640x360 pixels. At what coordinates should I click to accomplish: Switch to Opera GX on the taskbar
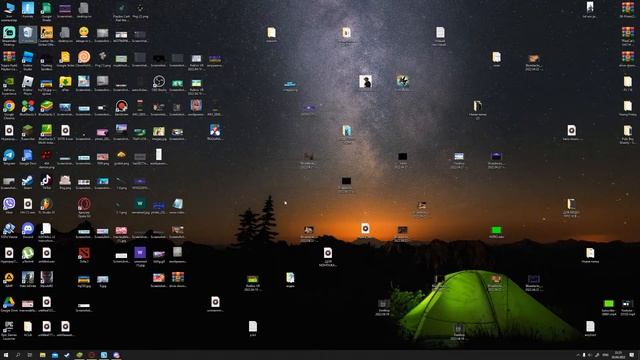tap(91, 355)
